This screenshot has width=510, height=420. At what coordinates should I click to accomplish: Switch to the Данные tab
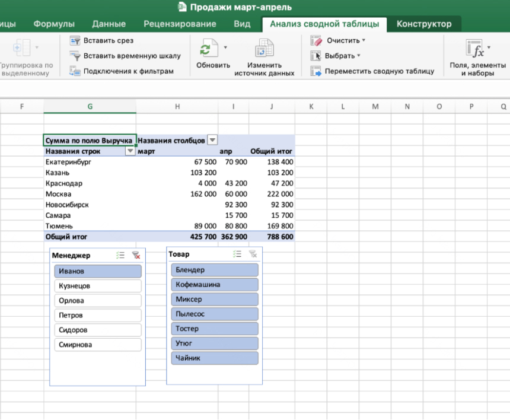pos(109,24)
